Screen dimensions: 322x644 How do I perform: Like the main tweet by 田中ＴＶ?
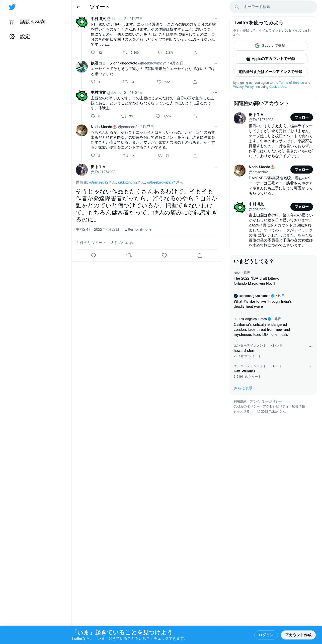[164, 255]
